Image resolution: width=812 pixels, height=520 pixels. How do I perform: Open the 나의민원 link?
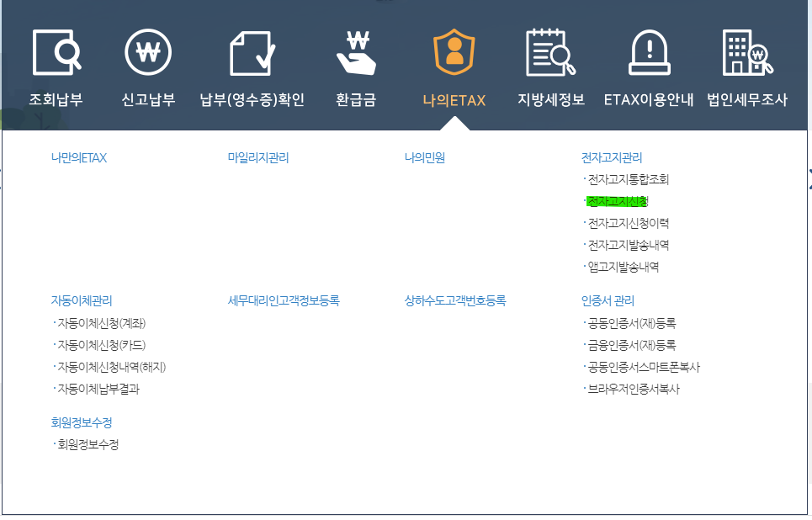pyautogui.click(x=425, y=158)
